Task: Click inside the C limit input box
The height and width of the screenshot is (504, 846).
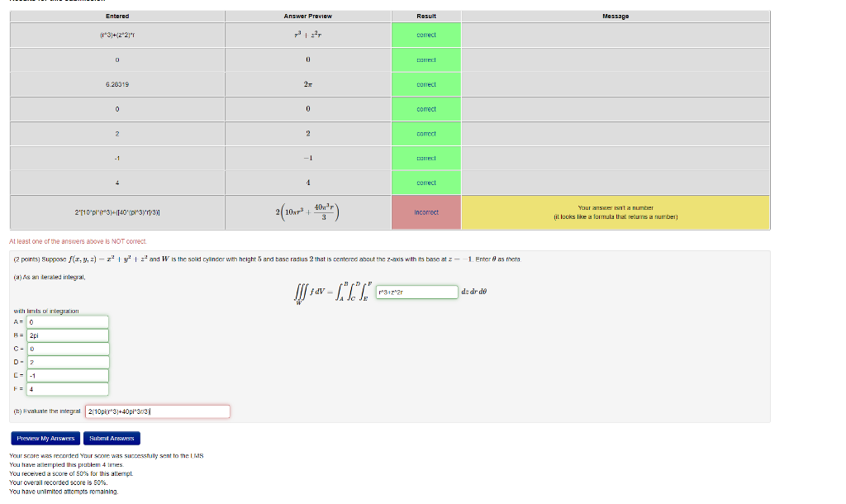Action: (67, 349)
